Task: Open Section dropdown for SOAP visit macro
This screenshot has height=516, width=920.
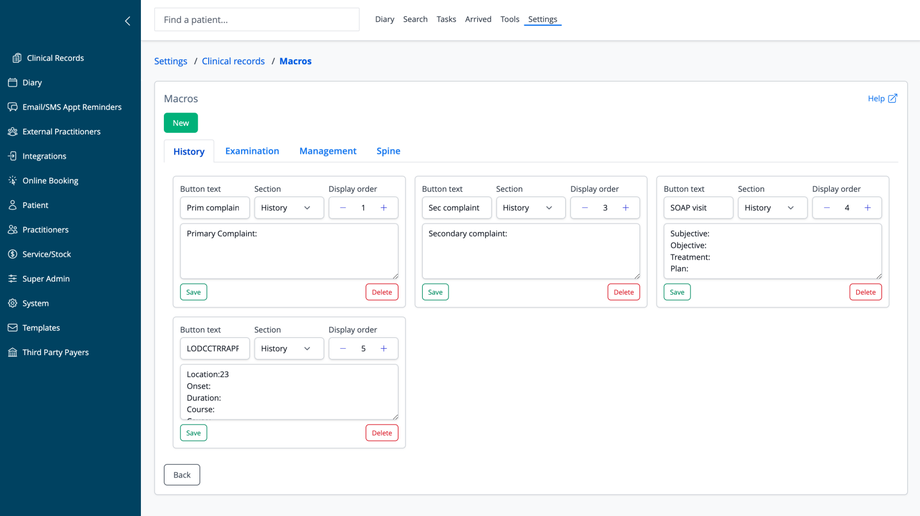Action: [772, 208]
